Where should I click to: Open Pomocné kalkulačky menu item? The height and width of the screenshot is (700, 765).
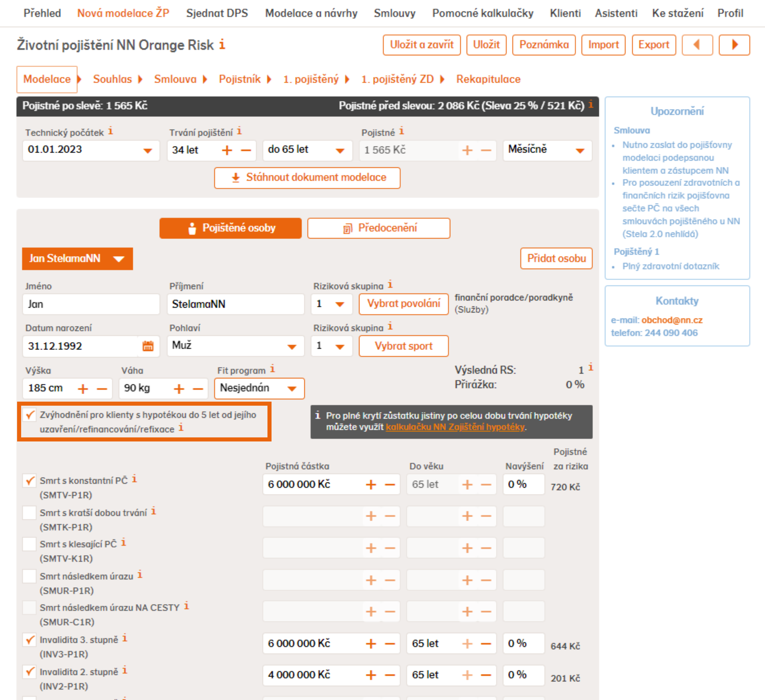point(482,13)
